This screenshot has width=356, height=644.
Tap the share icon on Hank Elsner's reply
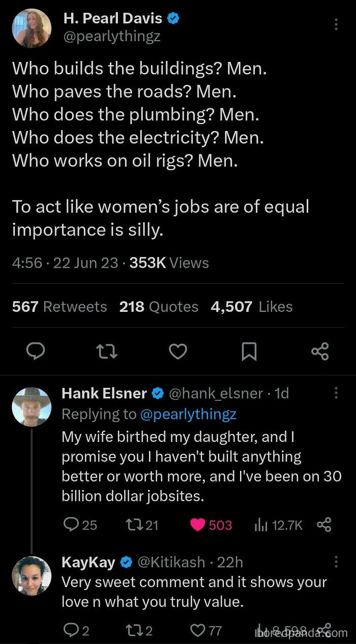point(325,526)
